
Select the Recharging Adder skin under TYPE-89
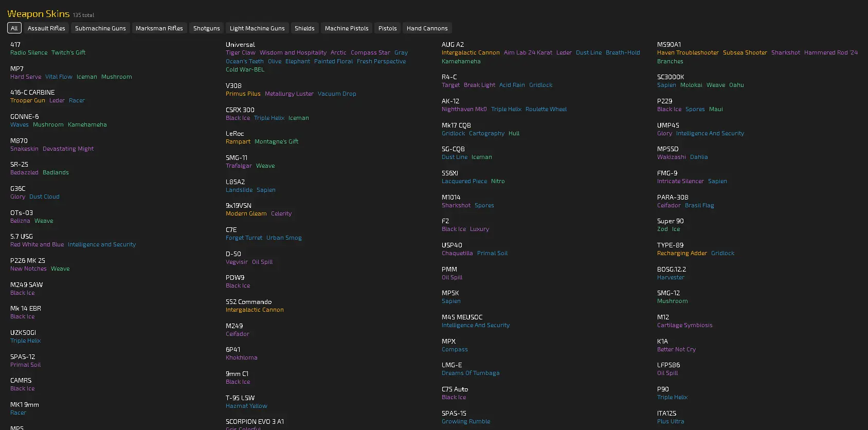tap(682, 253)
